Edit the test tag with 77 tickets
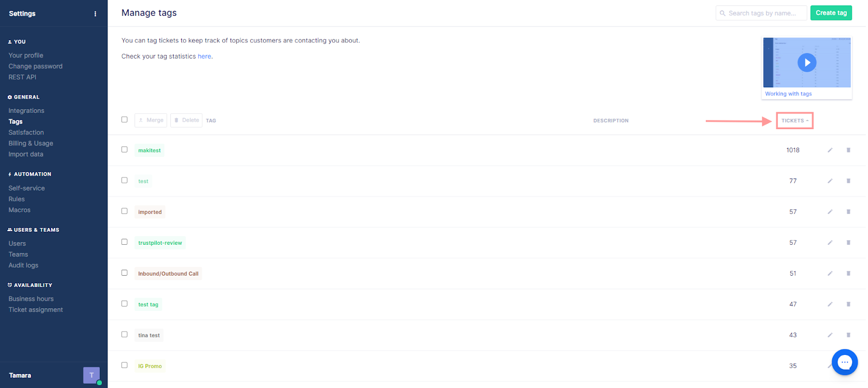868x388 pixels. point(830,181)
